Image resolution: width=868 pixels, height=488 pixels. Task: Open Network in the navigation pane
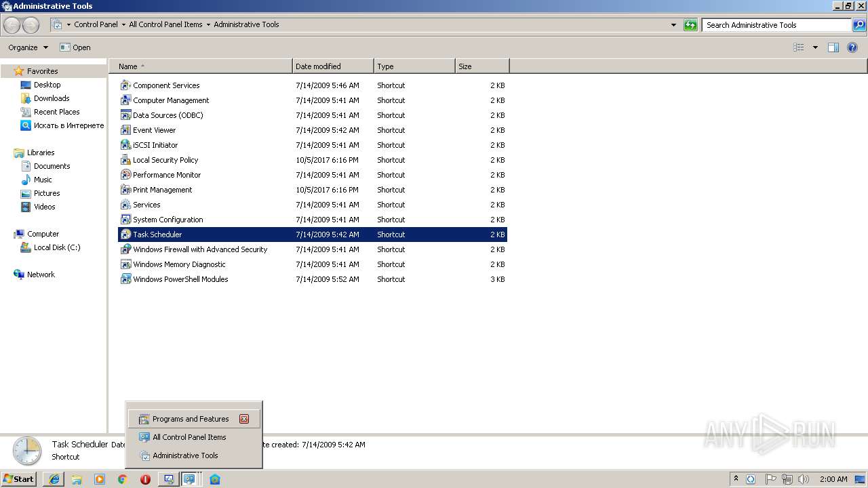[41, 274]
